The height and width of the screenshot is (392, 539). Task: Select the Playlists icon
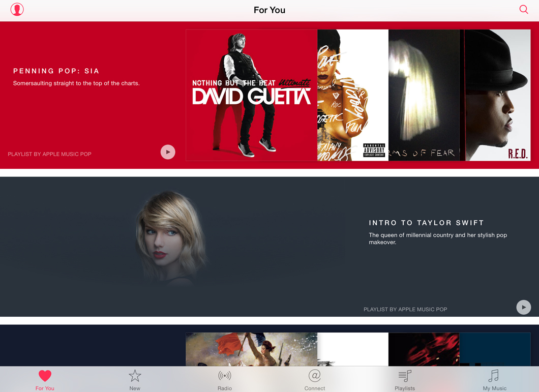click(404, 375)
